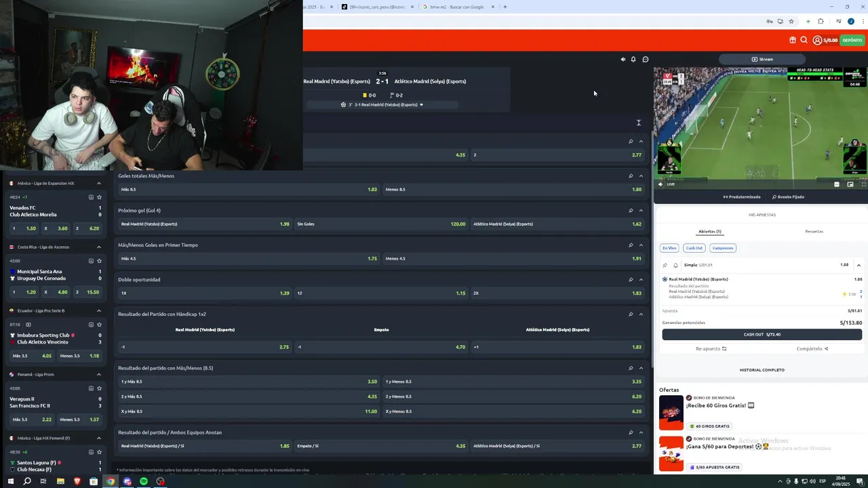The width and height of the screenshot is (868, 488).
Task: Toggle the En Vivo filter chip
Action: click(669, 248)
